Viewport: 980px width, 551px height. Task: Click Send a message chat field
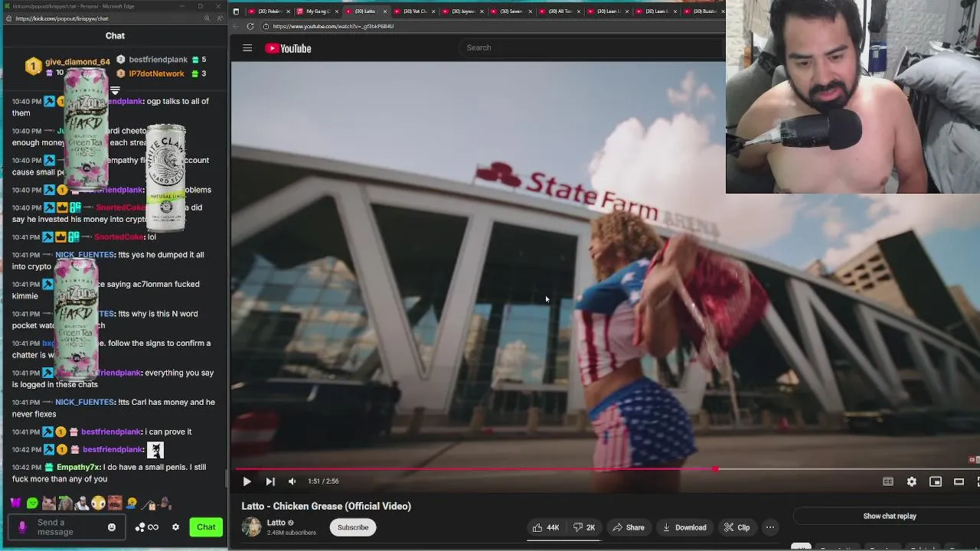coord(67,527)
